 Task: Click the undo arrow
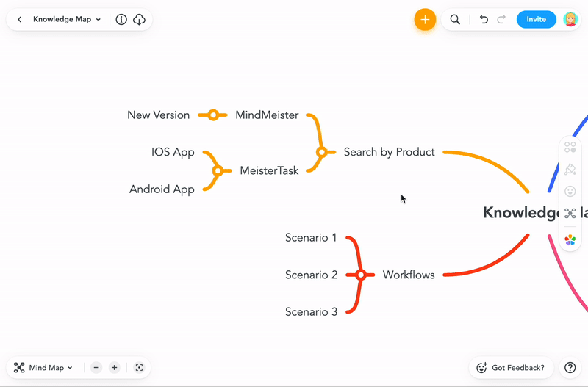[x=484, y=20]
